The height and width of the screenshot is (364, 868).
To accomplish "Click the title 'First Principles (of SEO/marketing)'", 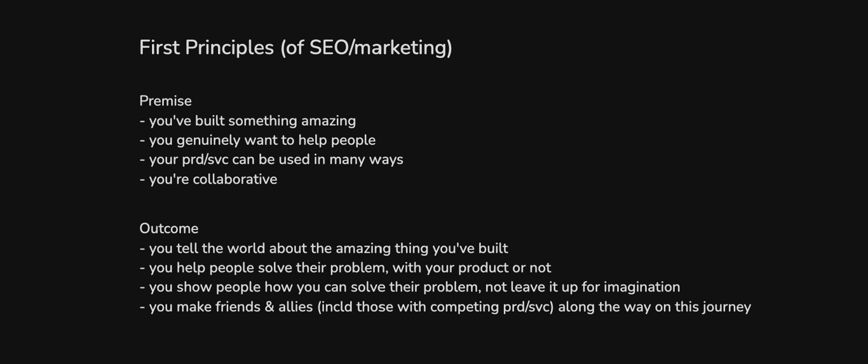I will point(295,48).
